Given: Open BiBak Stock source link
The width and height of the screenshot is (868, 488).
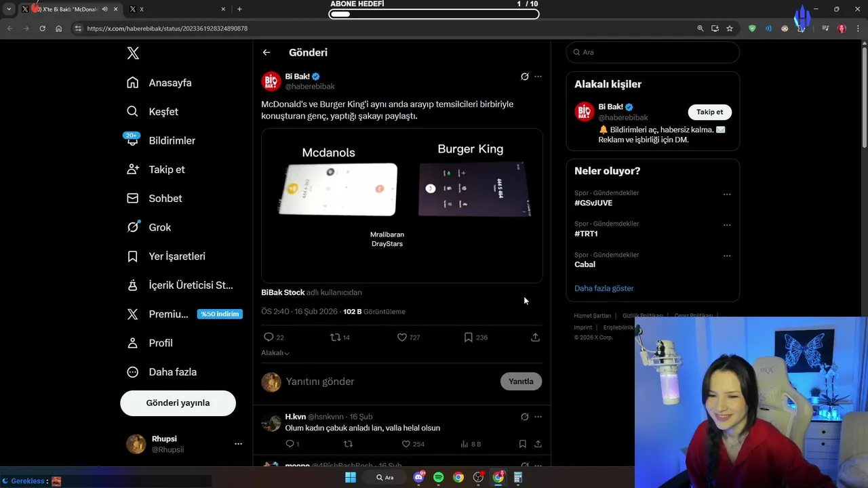Looking at the screenshot, I should tap(283, 293).
